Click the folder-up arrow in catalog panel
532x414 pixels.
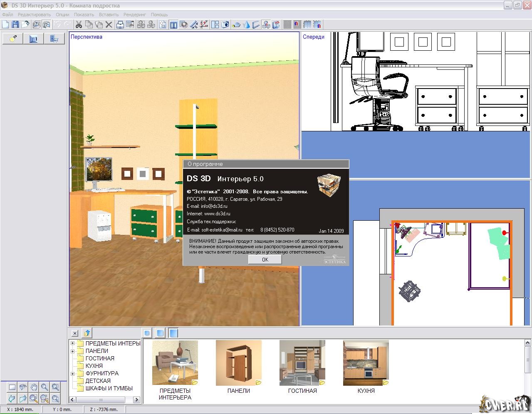pyautogui.click(x=87, y=333)
